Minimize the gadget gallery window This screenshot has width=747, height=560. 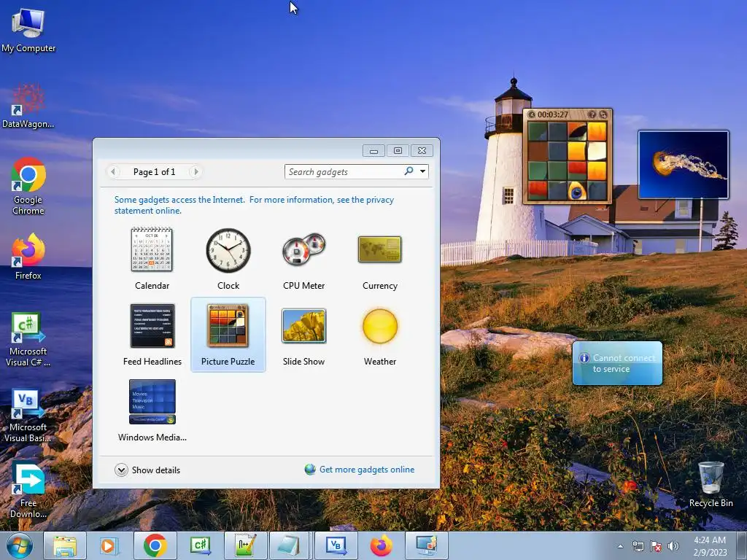374,151
